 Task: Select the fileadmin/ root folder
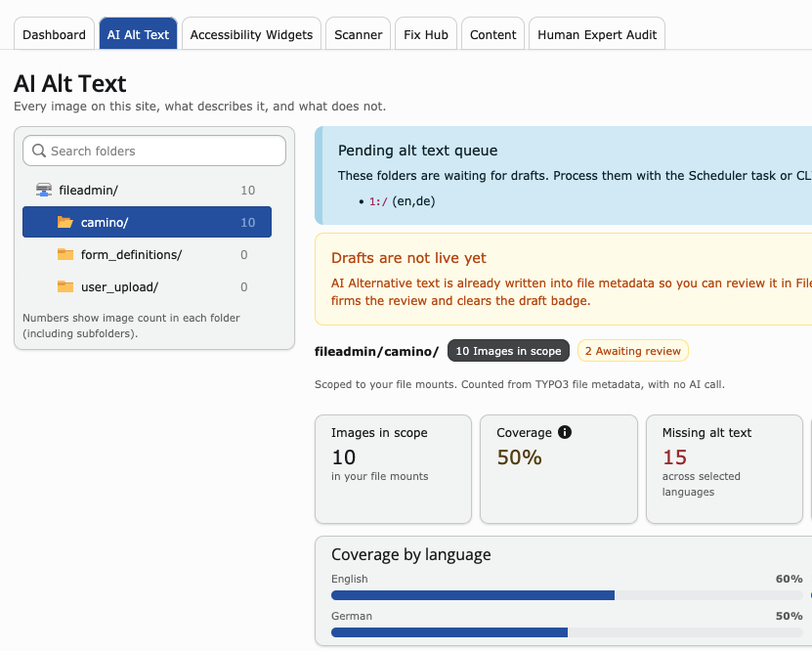148,190
